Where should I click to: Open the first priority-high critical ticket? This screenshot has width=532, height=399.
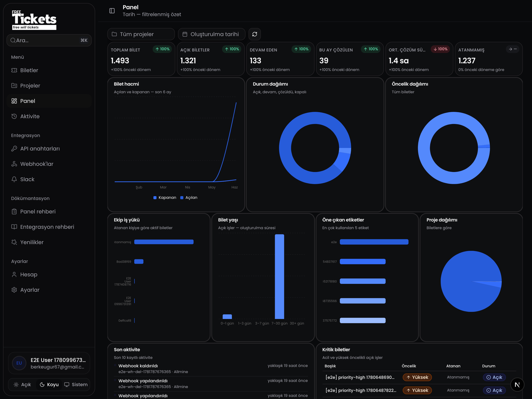[x=360, y=377]
